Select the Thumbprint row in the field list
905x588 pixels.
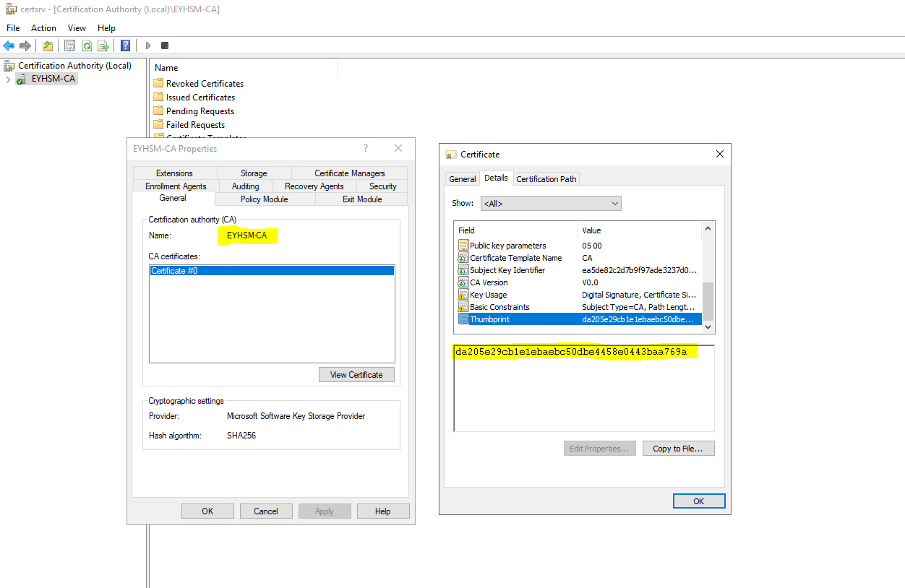579,319
